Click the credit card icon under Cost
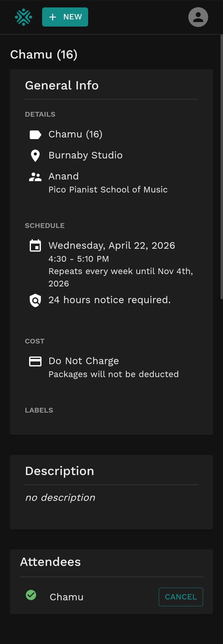 click(x=35, y=361)
